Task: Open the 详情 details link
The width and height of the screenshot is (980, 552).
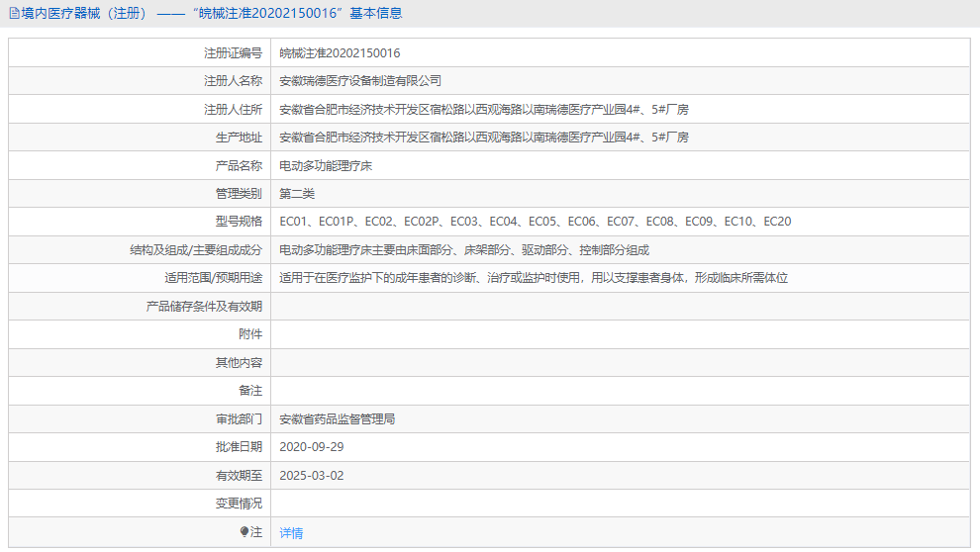Action: tap(291, 532)
